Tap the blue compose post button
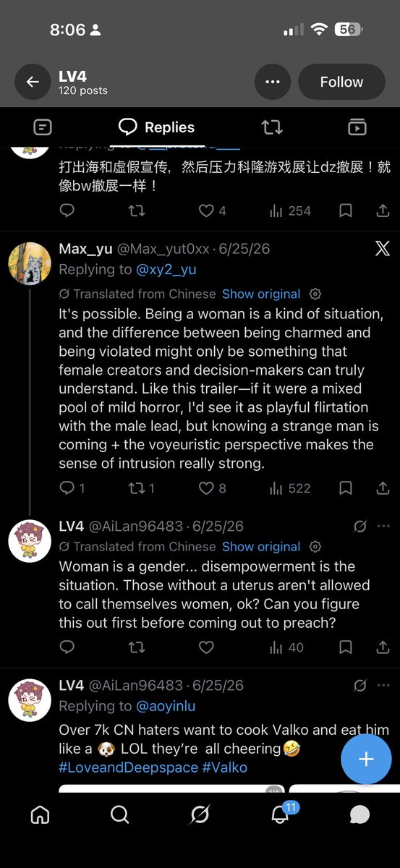Screen dimensions: 400x868 366,759
